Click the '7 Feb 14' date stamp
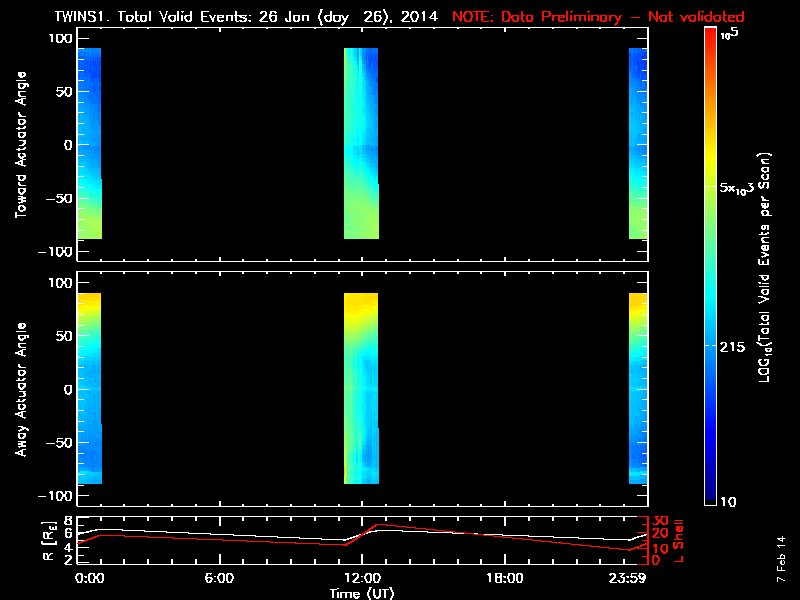Viewport: 800px width, 600px height. (780, 567)
